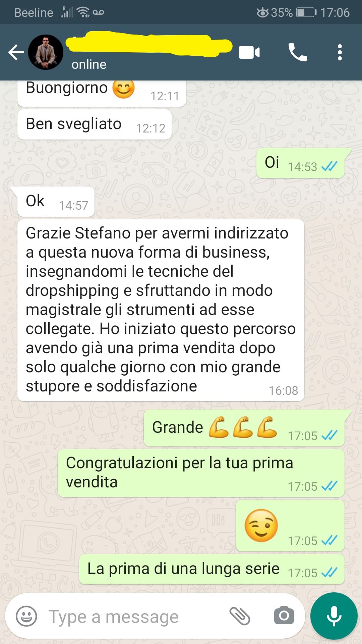Tap the Congratulazioni per la tua prima vendita message
The height and width of the screenshot is (644, 362).
201,473
